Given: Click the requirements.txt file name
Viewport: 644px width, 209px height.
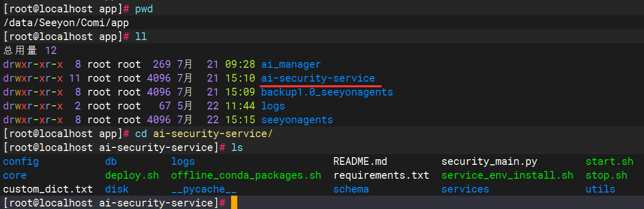Looking at the screenshot, I should tap(381, 176).
